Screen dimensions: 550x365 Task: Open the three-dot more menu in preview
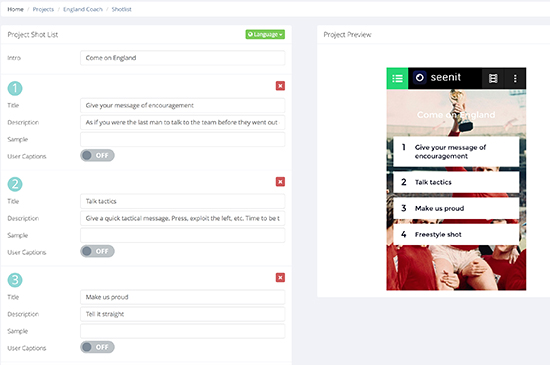(x=515, y=78)
